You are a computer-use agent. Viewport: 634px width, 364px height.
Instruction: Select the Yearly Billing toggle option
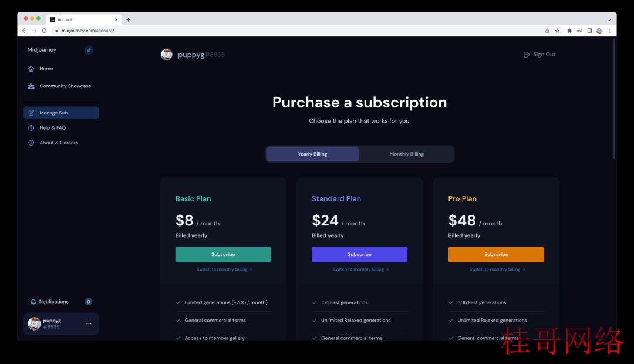click(312, 154)
